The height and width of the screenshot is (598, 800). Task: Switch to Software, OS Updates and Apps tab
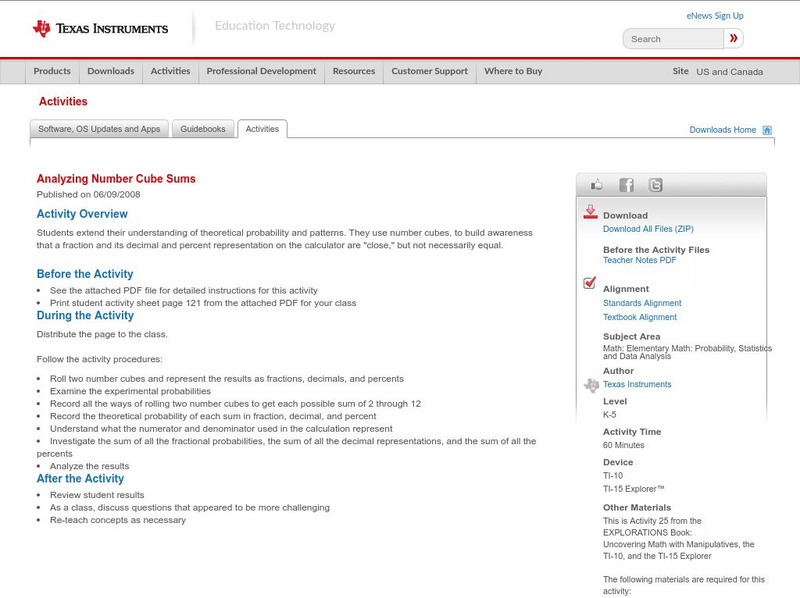(x=99, y=129)
